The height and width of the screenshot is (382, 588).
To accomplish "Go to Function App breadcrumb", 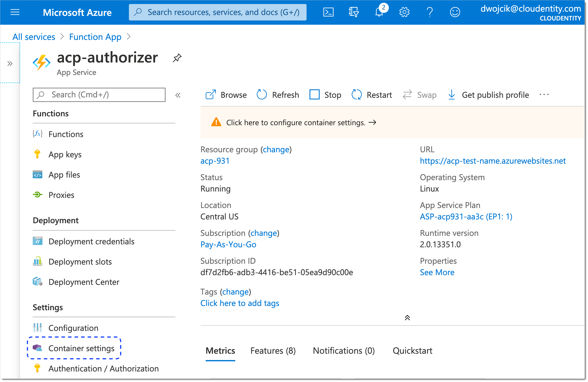I will [x=95, y=37].
